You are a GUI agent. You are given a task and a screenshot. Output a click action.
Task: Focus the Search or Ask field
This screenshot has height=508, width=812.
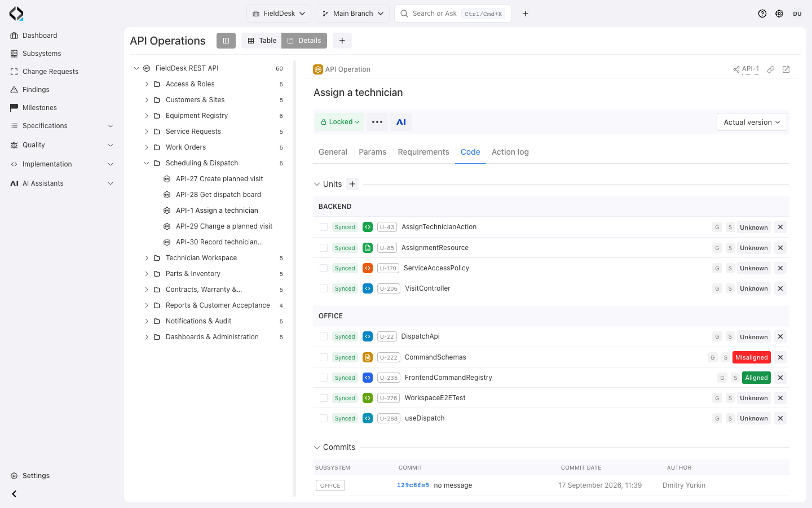453,14
